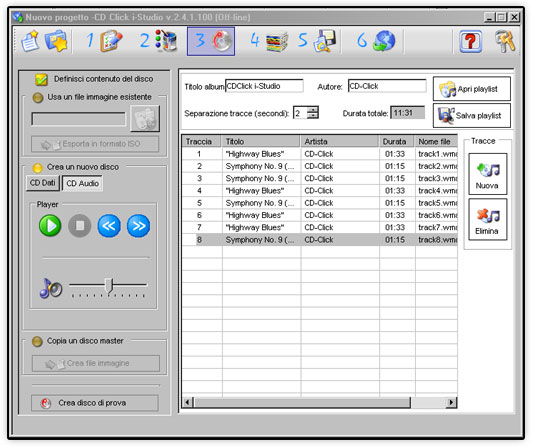Click the volume music note icon
Image resolution: width=533 pixels, height=447 pixels.
coord(50,289)
